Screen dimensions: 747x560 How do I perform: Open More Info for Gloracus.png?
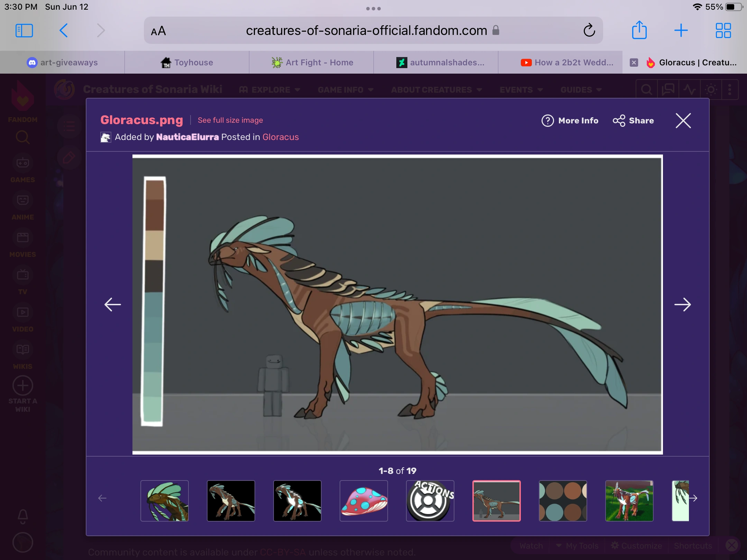(x=570, y=121)
